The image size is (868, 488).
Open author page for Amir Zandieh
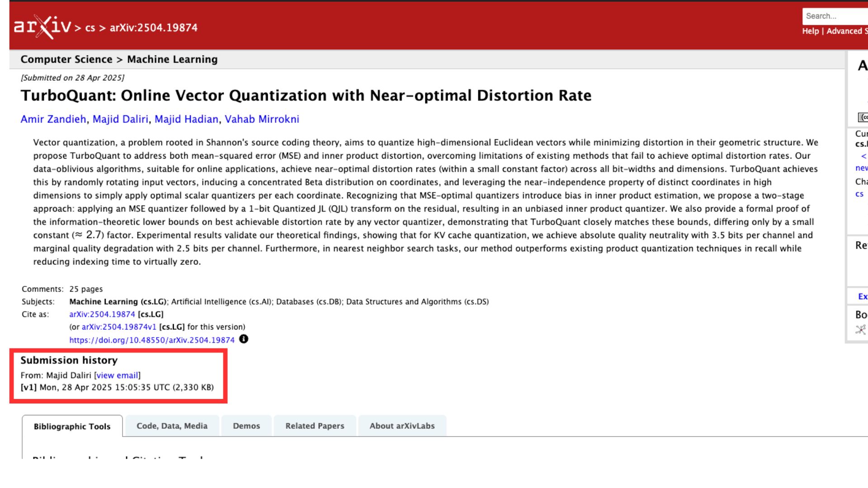54,119
